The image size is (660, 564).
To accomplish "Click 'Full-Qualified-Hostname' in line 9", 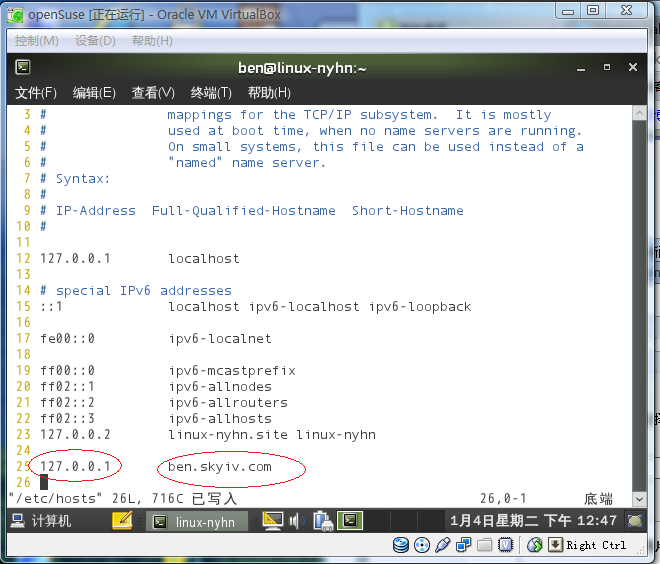I will pos(244,210).
